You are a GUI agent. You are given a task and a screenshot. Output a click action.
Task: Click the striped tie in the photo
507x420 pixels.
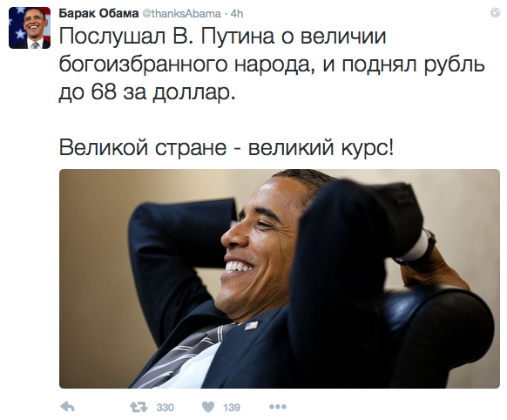(x=183, y=354)
